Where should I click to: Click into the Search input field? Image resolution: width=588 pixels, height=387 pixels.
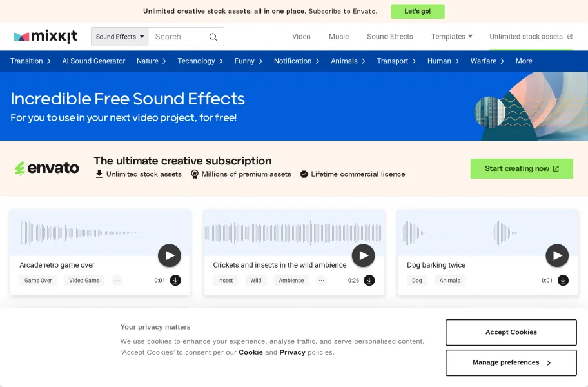tap(179, 37)
